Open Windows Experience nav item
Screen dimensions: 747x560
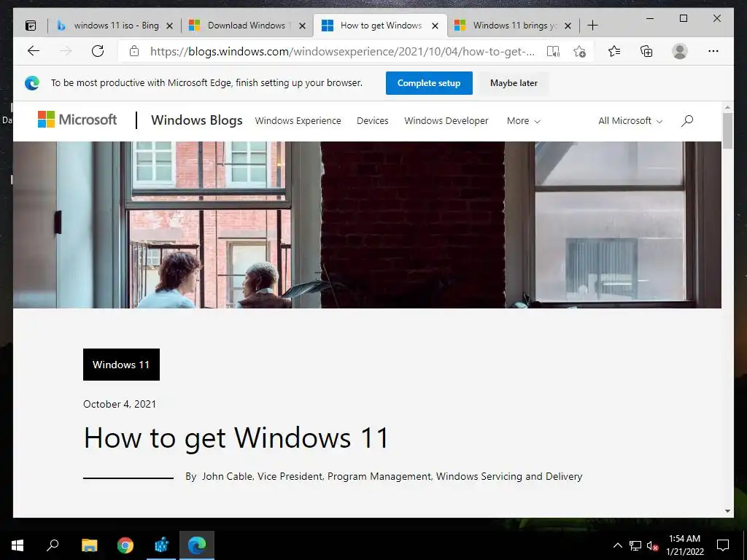click(298, 121)
